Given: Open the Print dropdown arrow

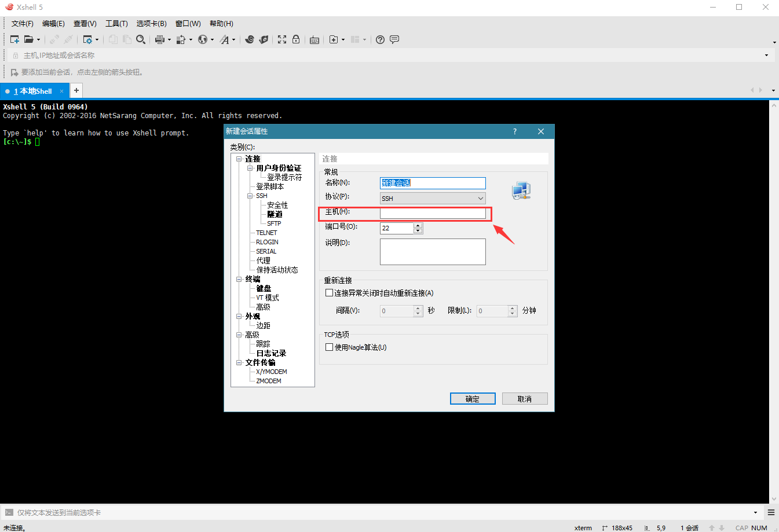Looking at the screenshot, I should click(169, 40).
